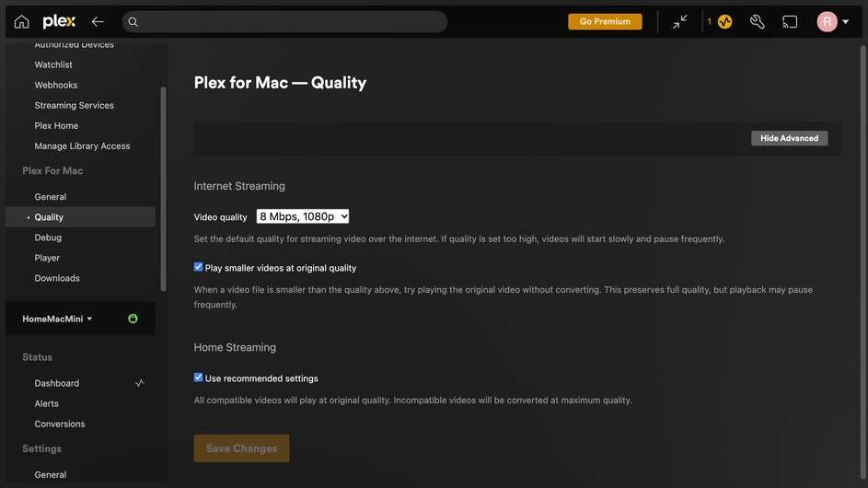The height and width of the screenshot is (488, 868).
Task: Open the Video quality dropdown
Action: (303, 216)
